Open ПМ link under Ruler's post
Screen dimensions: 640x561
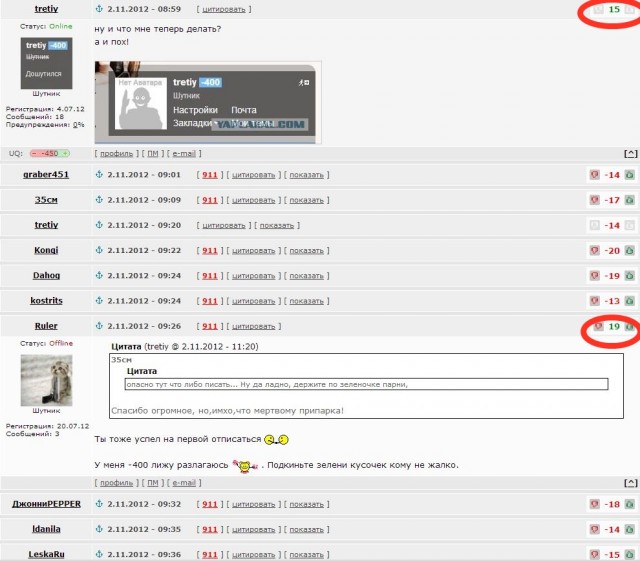pyautogui.click(x=153, y=482)
